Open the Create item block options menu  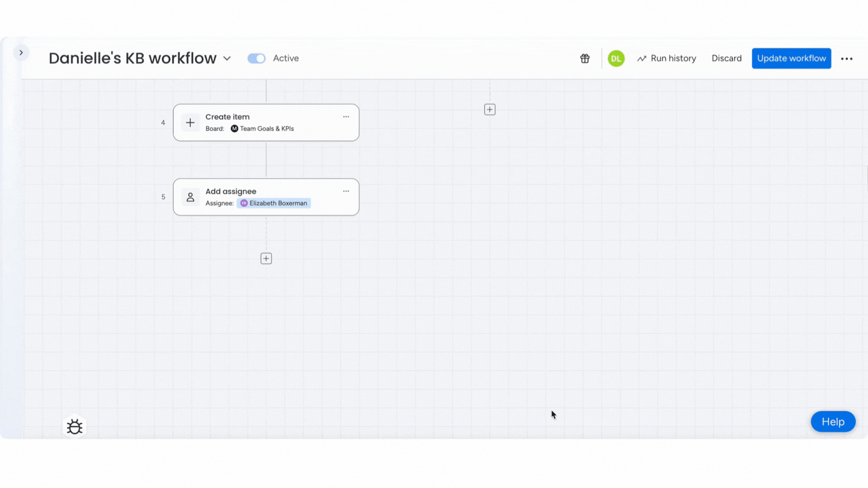pyautogui.click(x=346, y=117)
